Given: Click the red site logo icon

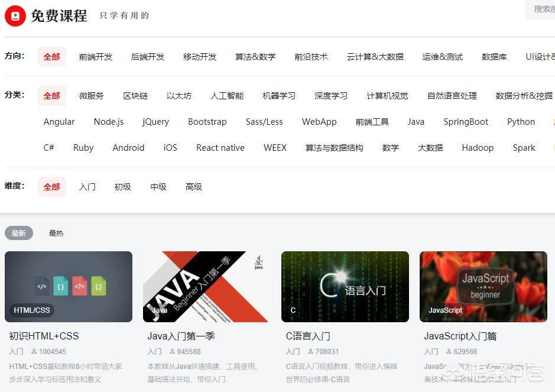Looking at the screenshot, I should 15,16.
